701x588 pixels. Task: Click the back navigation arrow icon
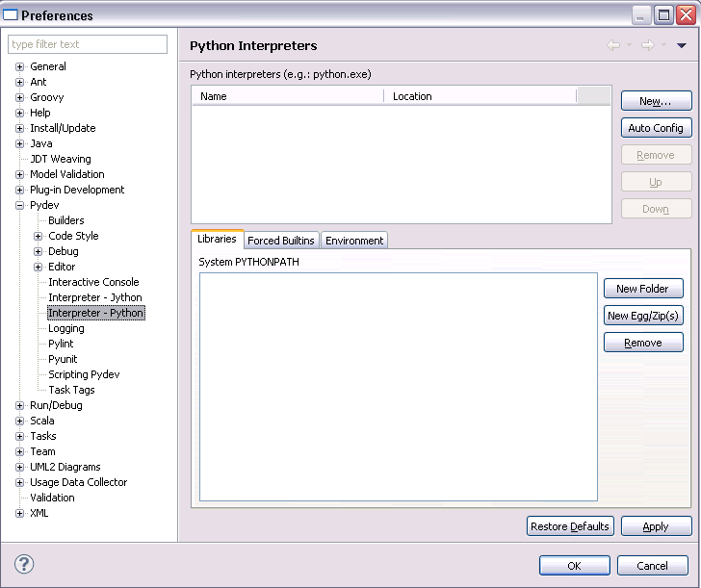pyautogui.click(x=613, y=45)
